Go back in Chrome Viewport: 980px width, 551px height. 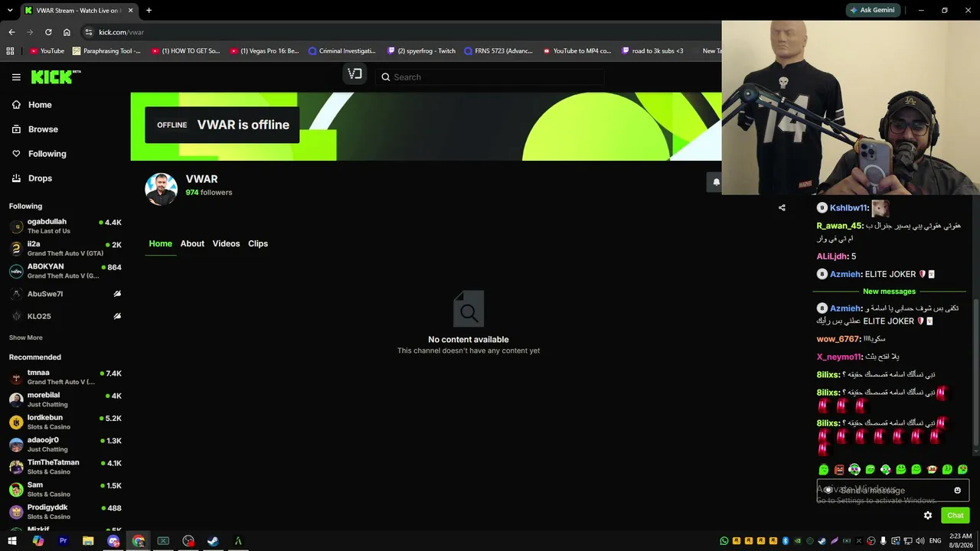pyautogui.click(x=11, y=32)
